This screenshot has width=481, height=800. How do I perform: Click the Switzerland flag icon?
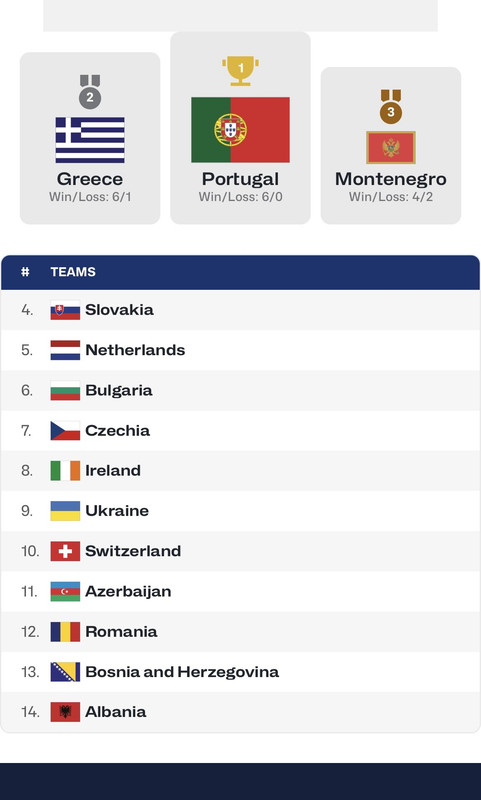tap(65, 551)
